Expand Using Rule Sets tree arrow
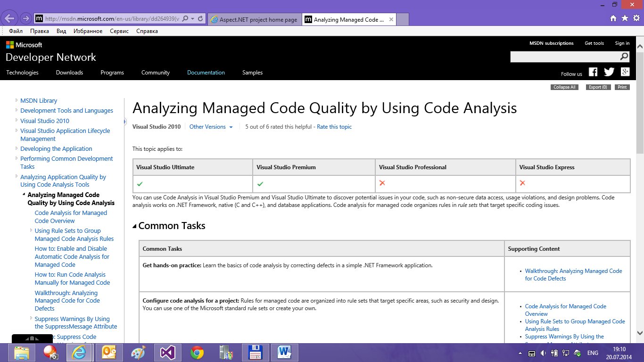 [31, 230]
